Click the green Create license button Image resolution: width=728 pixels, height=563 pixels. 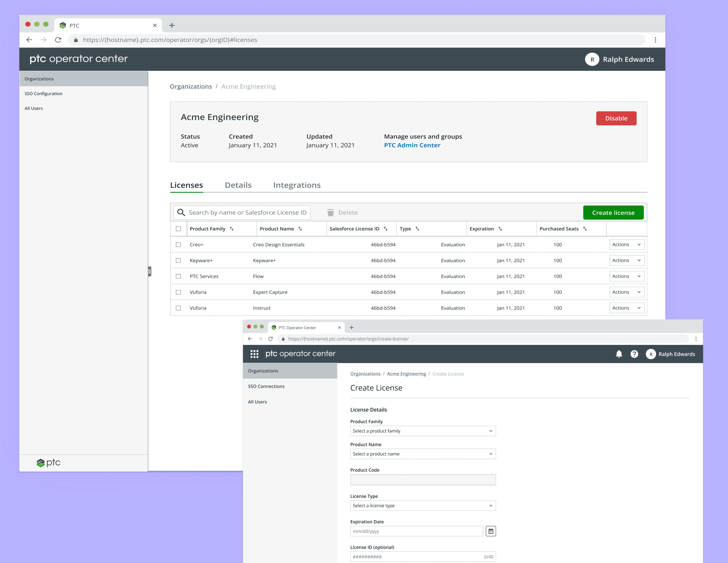pyautogui.click(x=613, y=213)
